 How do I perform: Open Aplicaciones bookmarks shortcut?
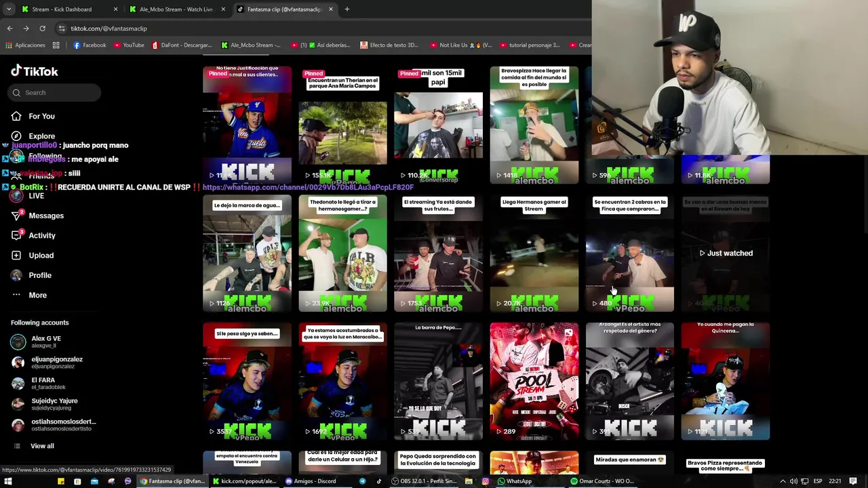pyautogui.click(x=25, y=45)
